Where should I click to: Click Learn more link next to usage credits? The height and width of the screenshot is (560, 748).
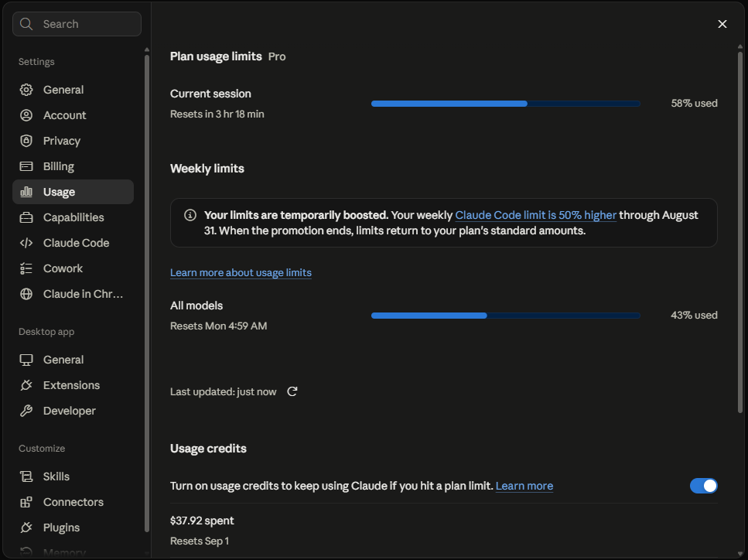pyautogui.click(x=524, y=486)
